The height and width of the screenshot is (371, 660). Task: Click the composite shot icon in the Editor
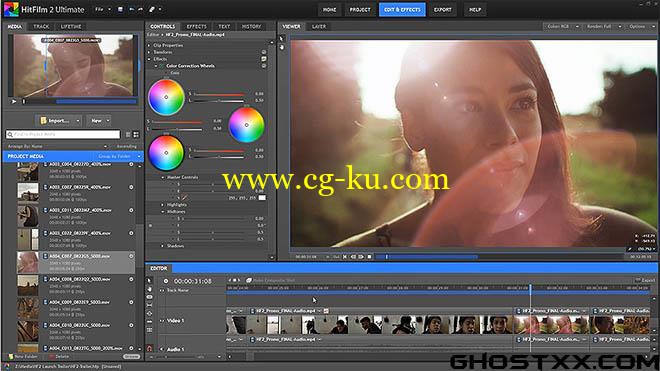(x=249, y=280)
